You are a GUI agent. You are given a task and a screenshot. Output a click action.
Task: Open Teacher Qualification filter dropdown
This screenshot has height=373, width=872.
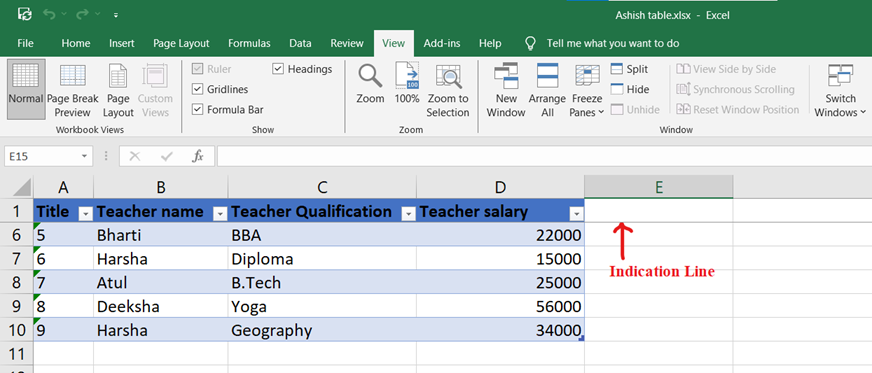409,214
